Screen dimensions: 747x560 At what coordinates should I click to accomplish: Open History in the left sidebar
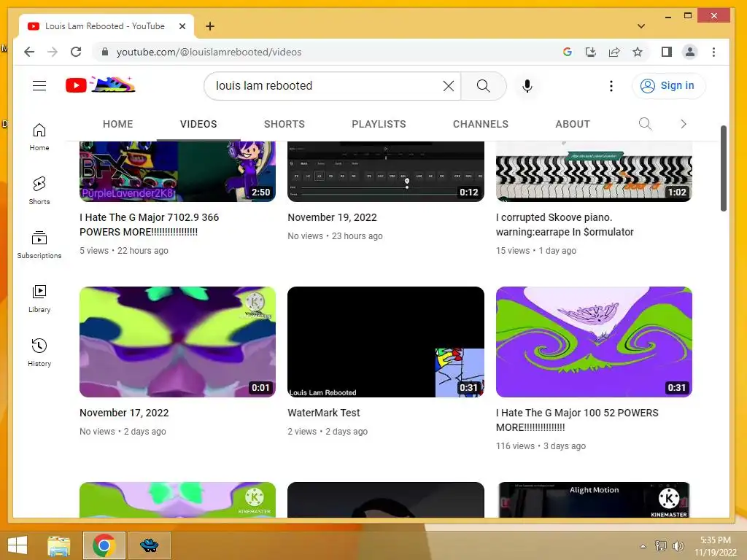click(x=39, y=352)
